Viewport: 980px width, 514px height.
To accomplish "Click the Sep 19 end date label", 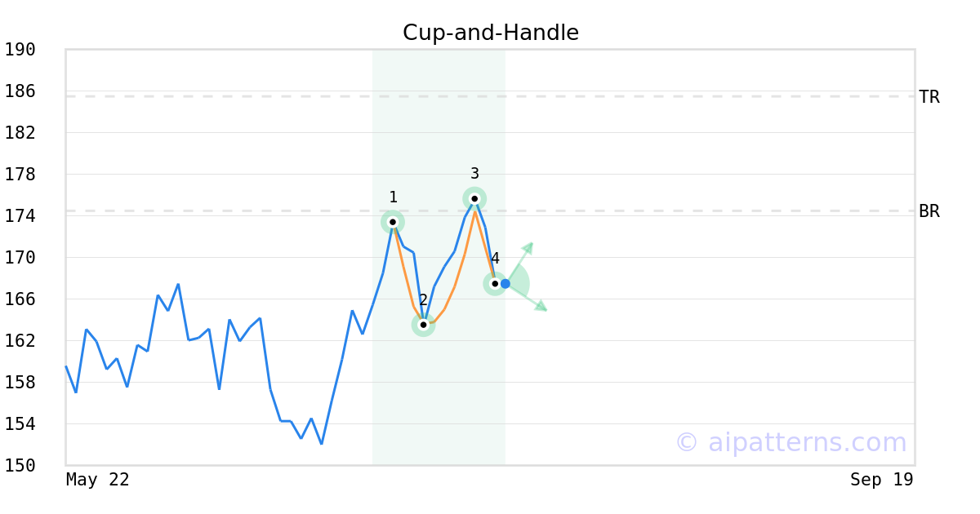I will pyautogui.click(x=882, y=480).
